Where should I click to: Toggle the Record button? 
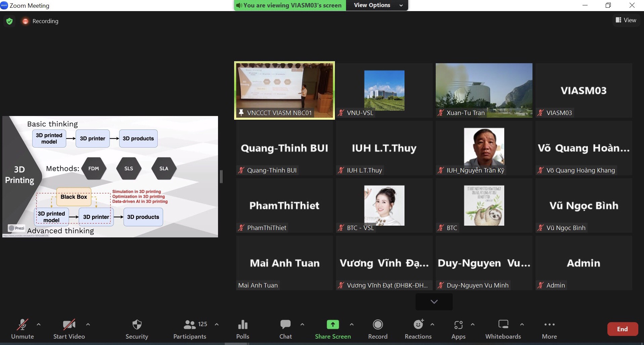[378, 325]
